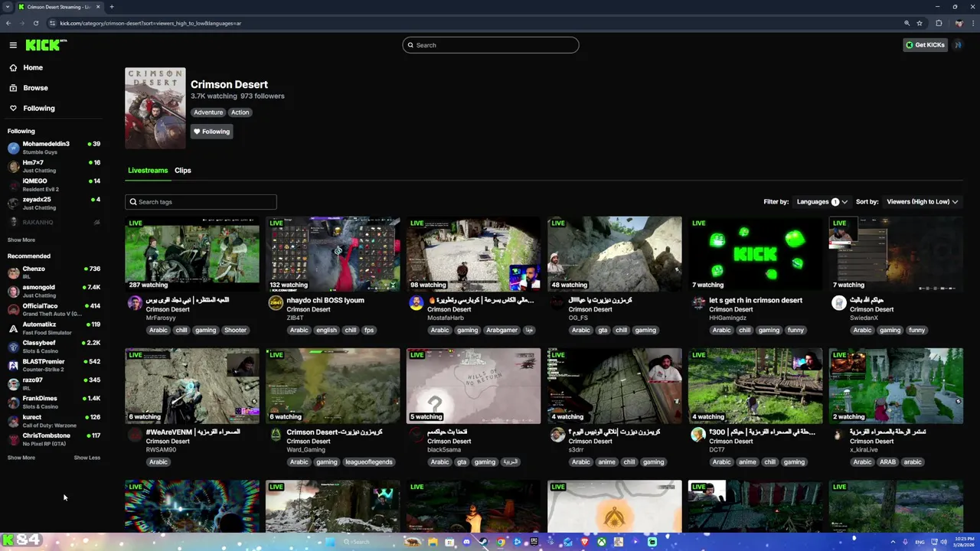Click the KICK logo
The width and height of the screenshot is (980, 551).
point(46,45)
